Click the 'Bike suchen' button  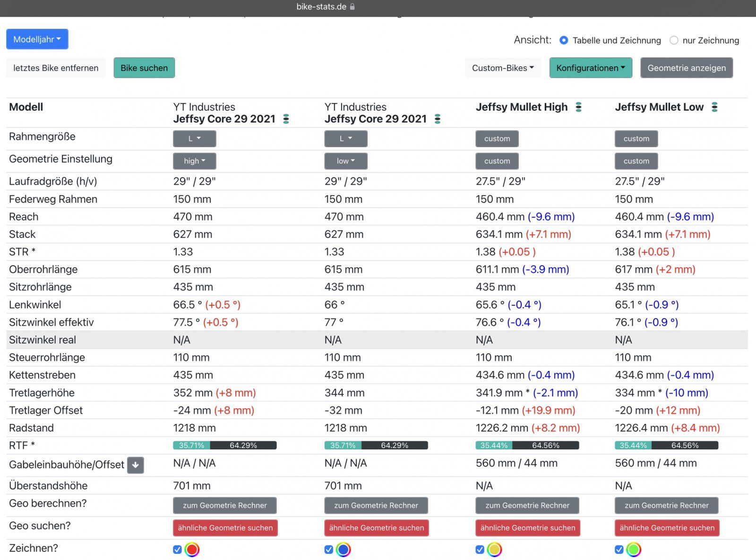(144, 68)
